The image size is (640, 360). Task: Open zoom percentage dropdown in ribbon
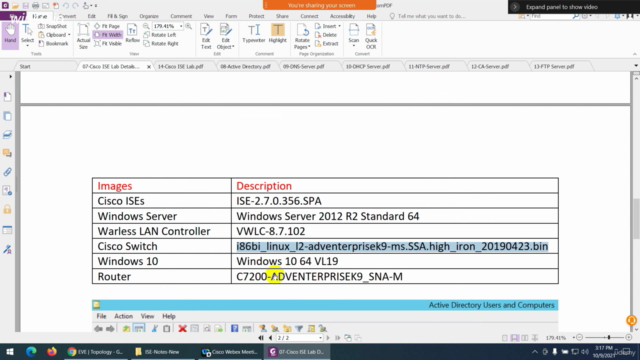pos(181,26)
